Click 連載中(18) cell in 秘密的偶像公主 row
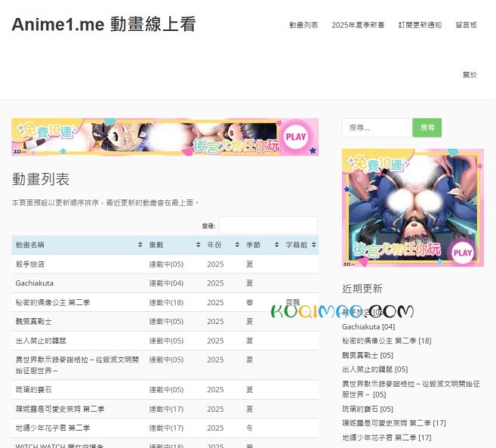 pos(166,302)
